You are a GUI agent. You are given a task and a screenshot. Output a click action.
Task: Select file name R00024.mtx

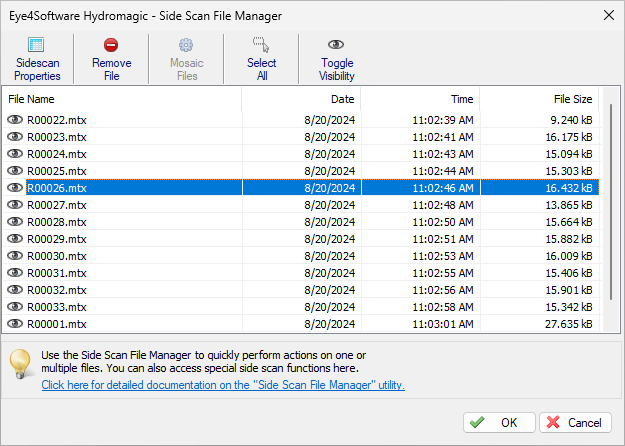point(57,154)
